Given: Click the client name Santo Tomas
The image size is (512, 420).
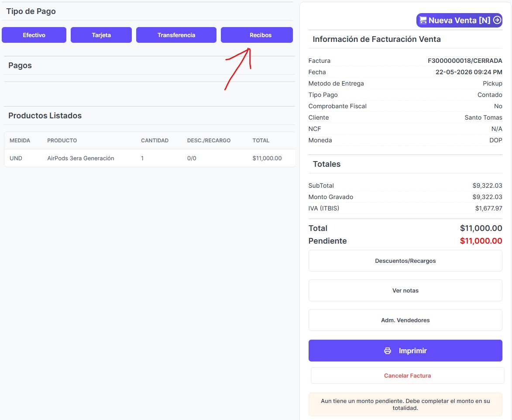Looking at the screenshot, I should click(483, 117).
